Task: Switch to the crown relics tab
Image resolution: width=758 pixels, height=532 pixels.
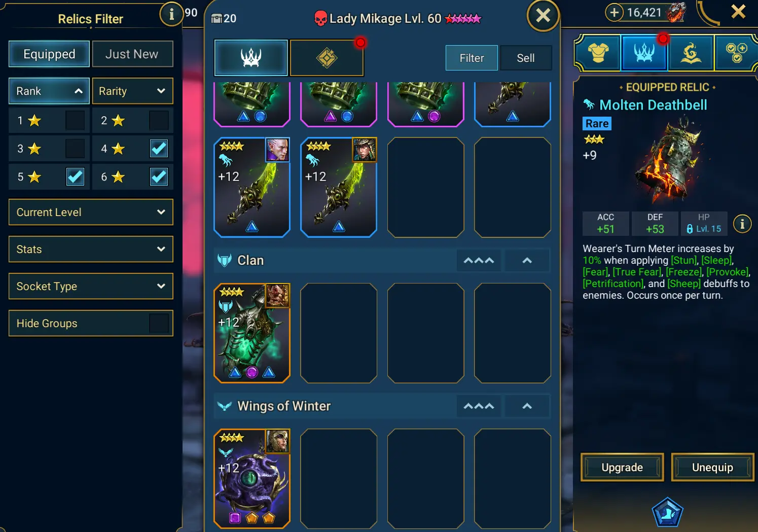Action: pyautogui.click(x=251, y=58)
